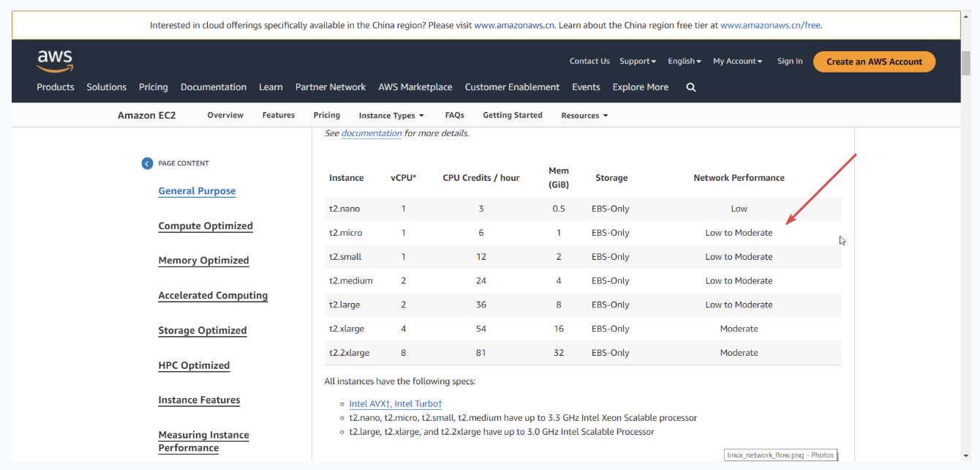Click the scrollbar down arrow
The image size is (980, 470).
[x=965, y=456]
